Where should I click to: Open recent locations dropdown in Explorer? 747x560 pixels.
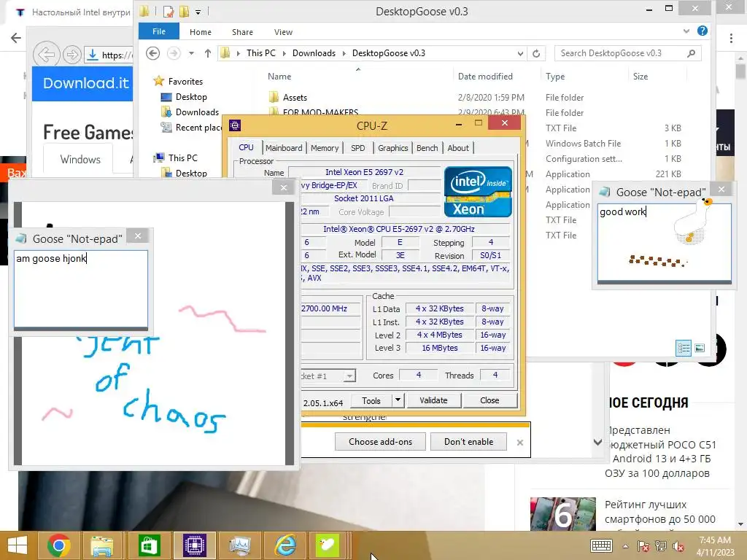[x=191, y=53]
